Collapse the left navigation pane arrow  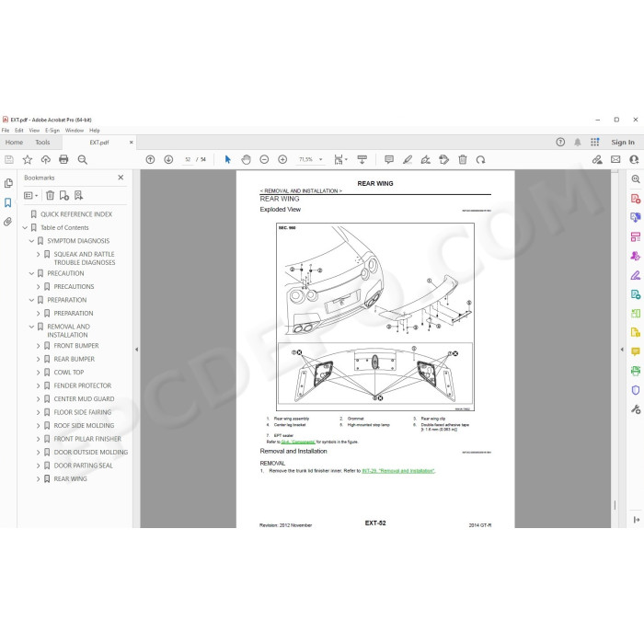tap(137, 350)
